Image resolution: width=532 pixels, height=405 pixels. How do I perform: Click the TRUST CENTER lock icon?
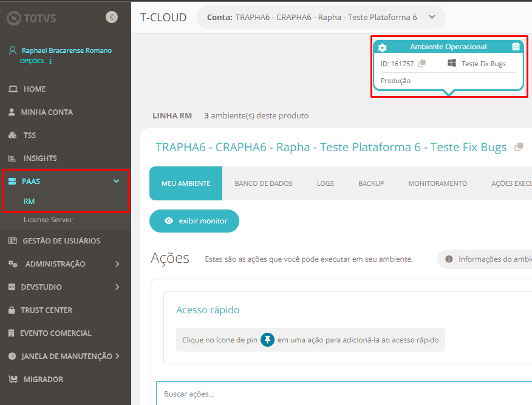pos(12,310)
